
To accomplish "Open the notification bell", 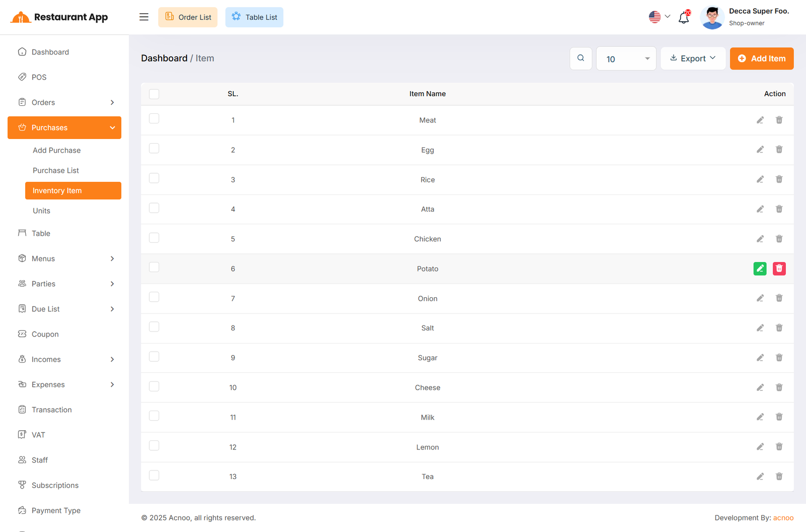I will coord(684,17).
